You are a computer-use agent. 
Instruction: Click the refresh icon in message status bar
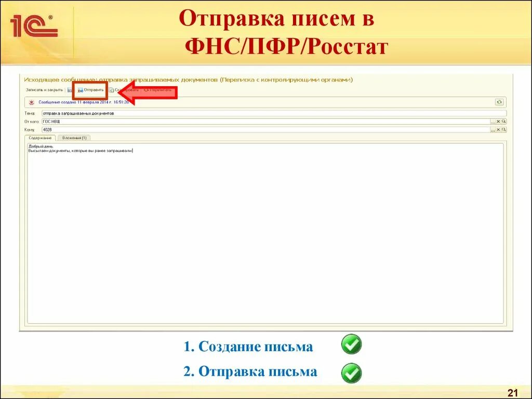499,102
